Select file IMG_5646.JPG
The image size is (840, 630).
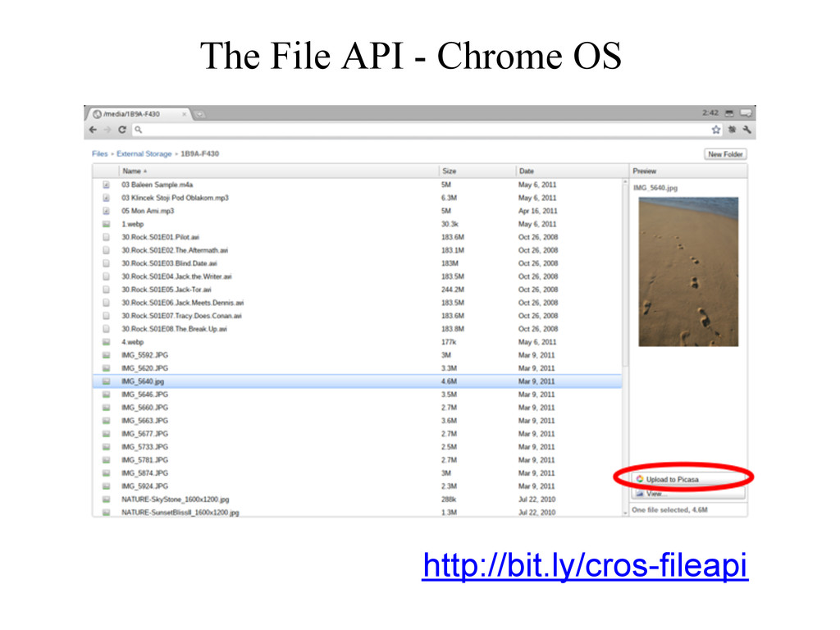tap(358, 395)
